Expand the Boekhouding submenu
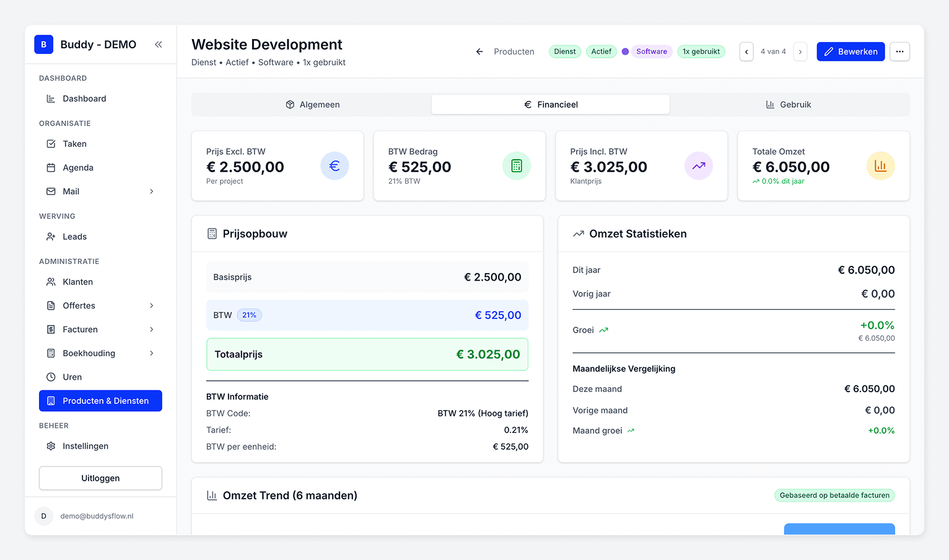The height and width of the screenshot is (560, 949). coord(152,353)
